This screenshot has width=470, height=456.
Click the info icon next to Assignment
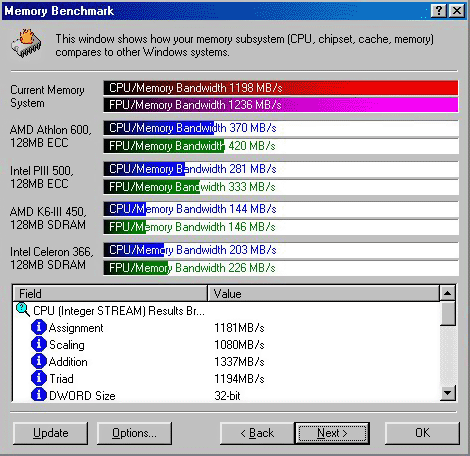pyautogui.click(x=39, y=327)
